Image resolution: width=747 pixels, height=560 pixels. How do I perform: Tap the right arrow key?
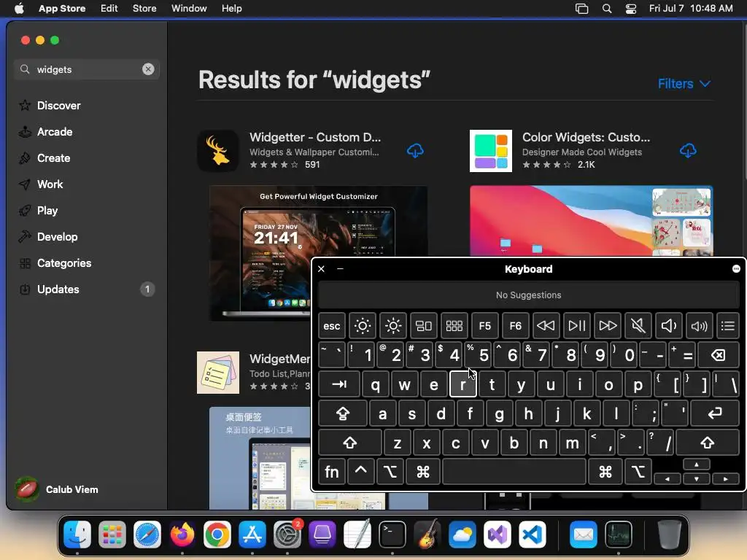point(725,478)
